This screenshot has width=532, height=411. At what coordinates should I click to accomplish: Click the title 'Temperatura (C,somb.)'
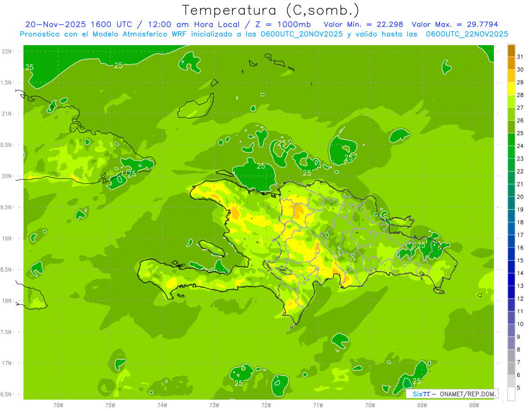[x=270, y=10]
